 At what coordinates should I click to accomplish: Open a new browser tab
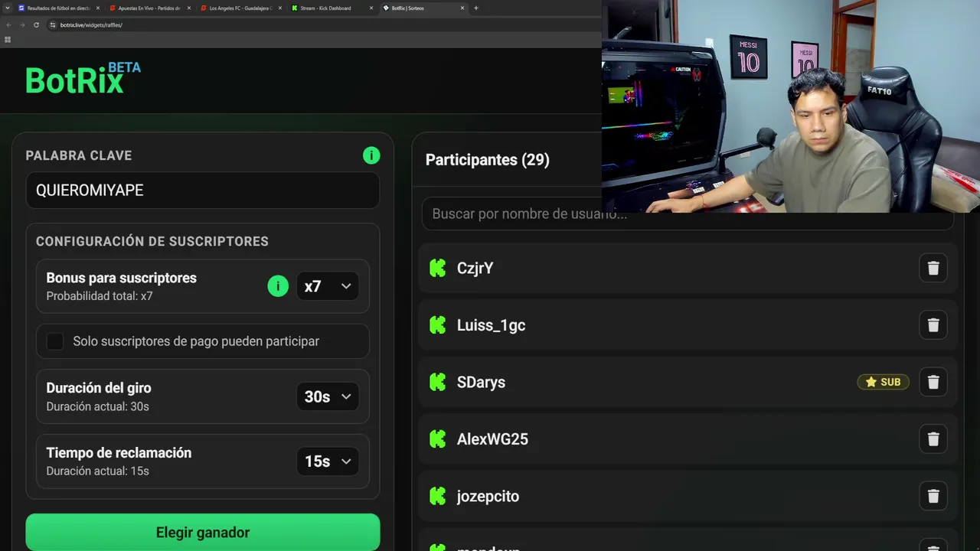pyautogui.click(x=476, y=8)
